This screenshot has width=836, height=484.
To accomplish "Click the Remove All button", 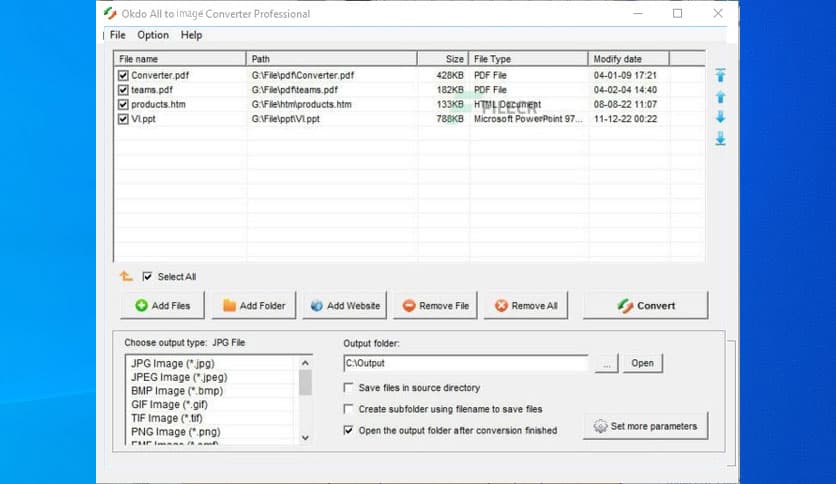I will (x=526, y=305).
